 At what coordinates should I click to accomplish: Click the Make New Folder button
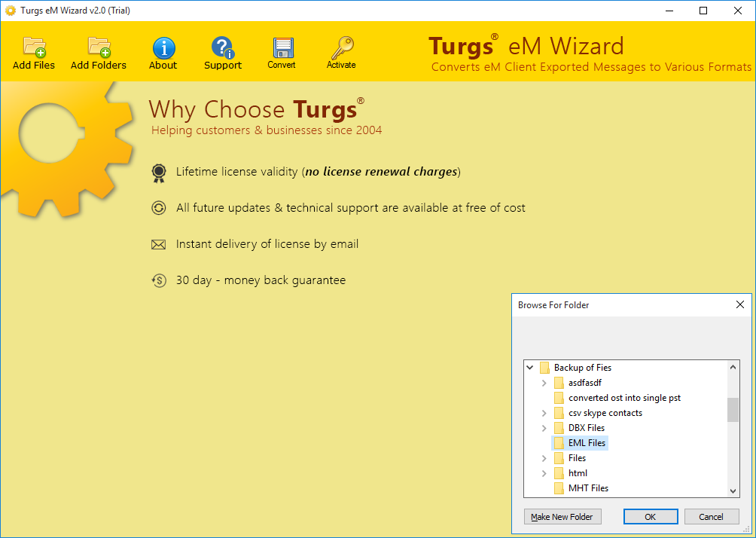click(562, 517)
